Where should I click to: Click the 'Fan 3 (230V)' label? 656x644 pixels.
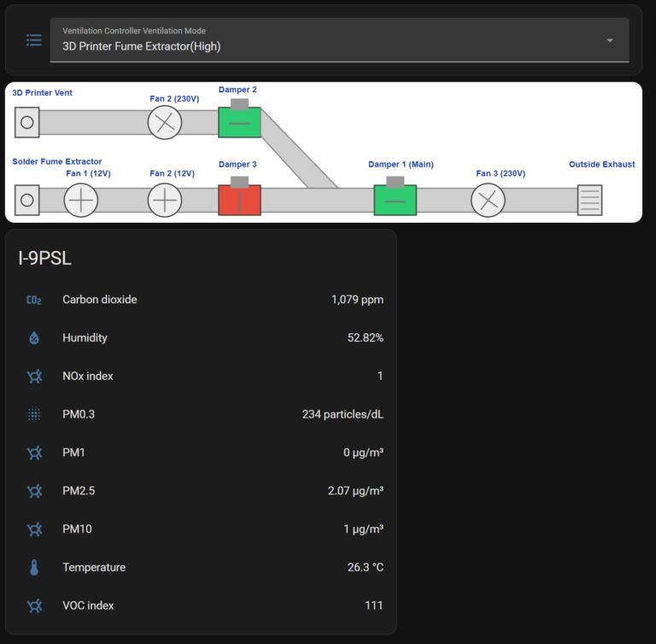501,173
